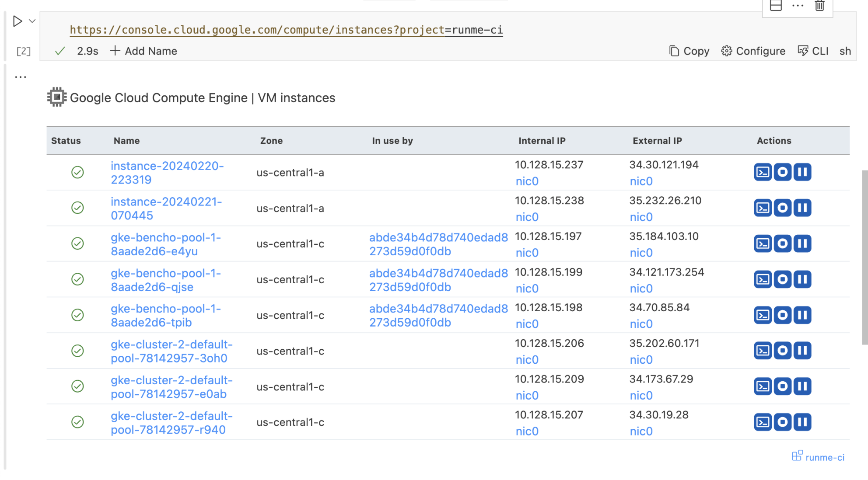Suspend gke-bencho-pool-1-8aade2d6-qjse instance
This screenshot has width=868, height=480.
pyautogui.click(x=802, y=279)
